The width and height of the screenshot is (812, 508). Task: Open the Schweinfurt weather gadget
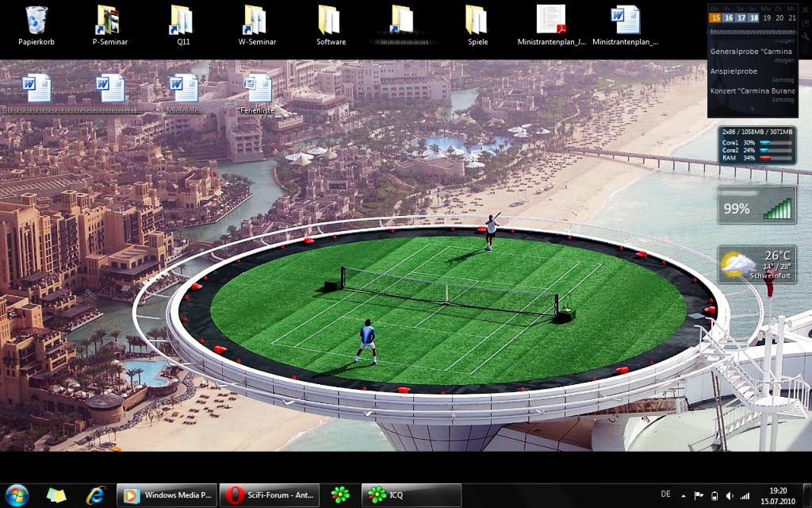756,264
